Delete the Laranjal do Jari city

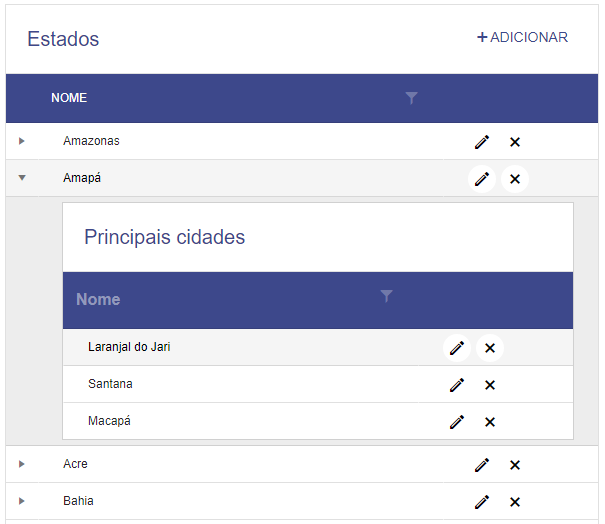tap(490, 348)
